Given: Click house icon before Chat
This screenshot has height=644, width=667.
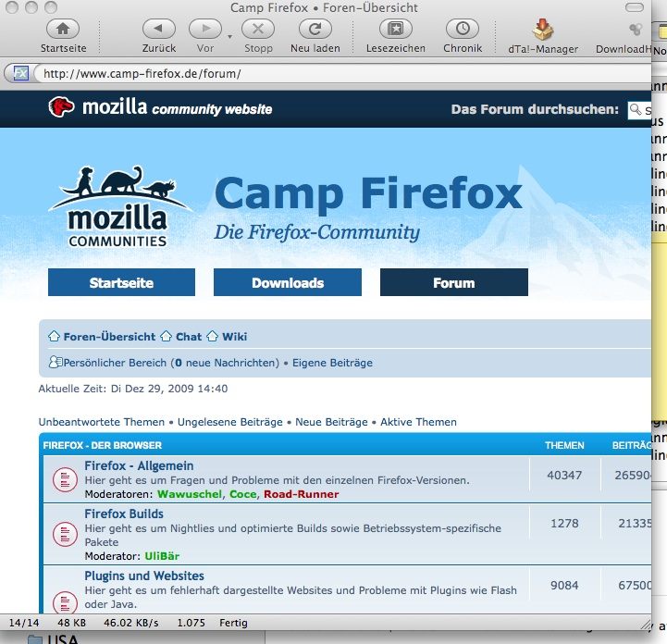Looking at the screenshot, I should pyautogui.click(x=166, y=336).
